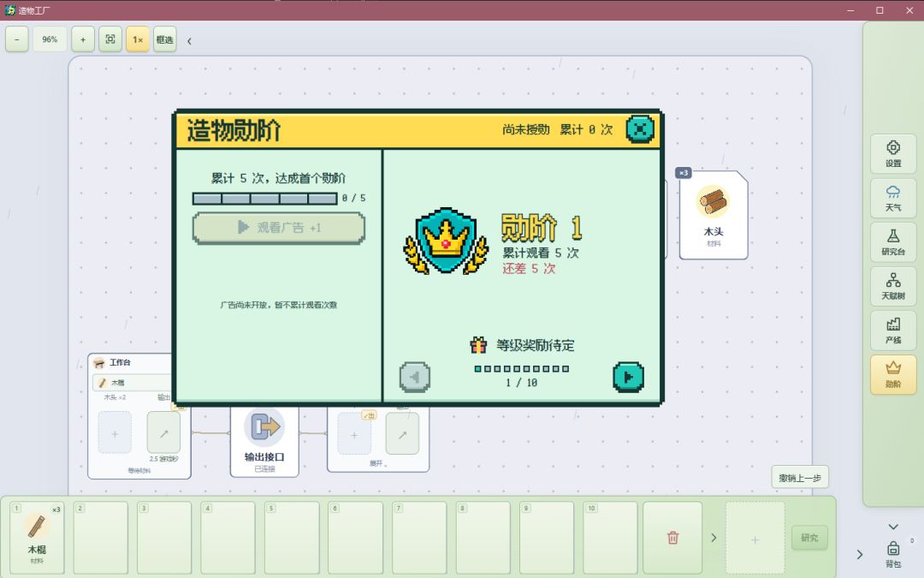Select empty hotbar slot 3

click(164, 537)
